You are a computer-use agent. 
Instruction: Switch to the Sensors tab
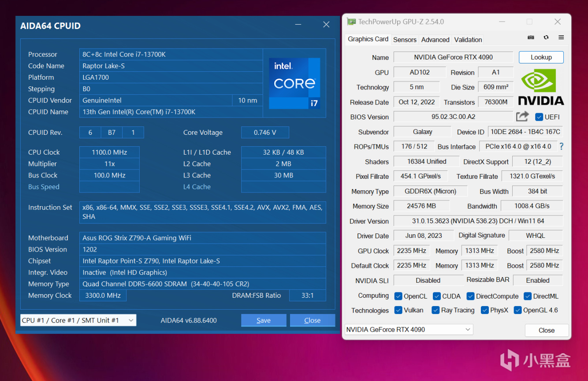point(405,40)
